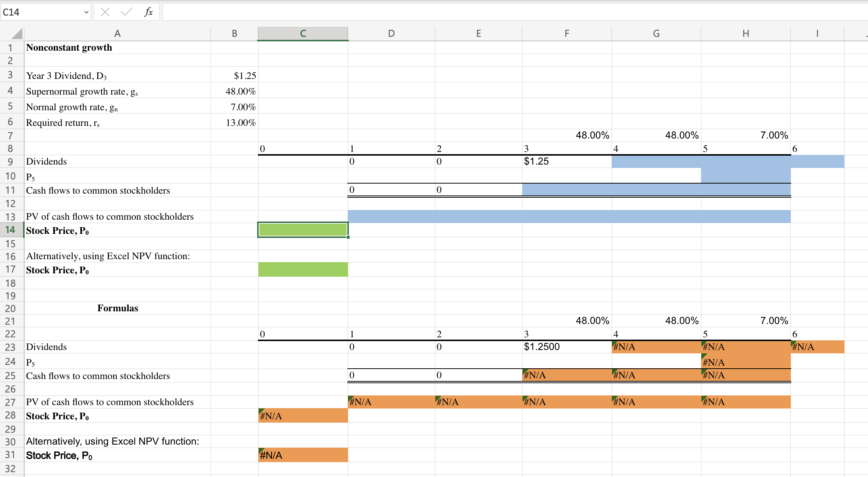868x477 pixels.
Task: Click error indicator cell G23 #N/A
Action: point(656,347)
